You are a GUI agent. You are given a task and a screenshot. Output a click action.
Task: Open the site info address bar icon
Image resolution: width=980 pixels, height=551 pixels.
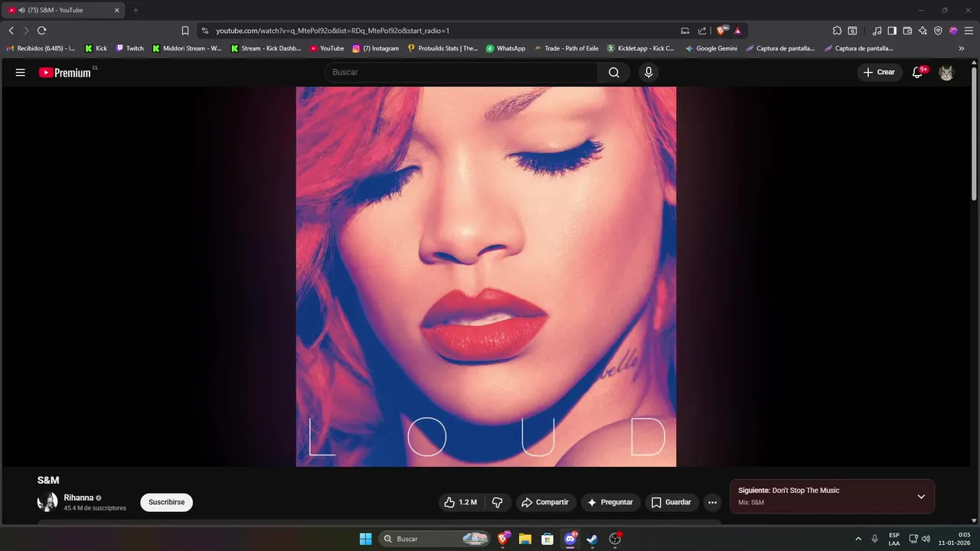[205, 31]
